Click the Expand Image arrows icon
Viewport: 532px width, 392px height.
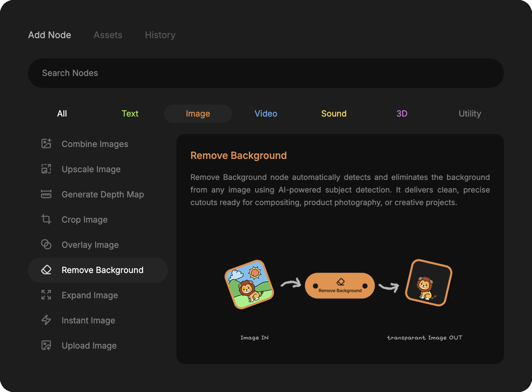46,295
